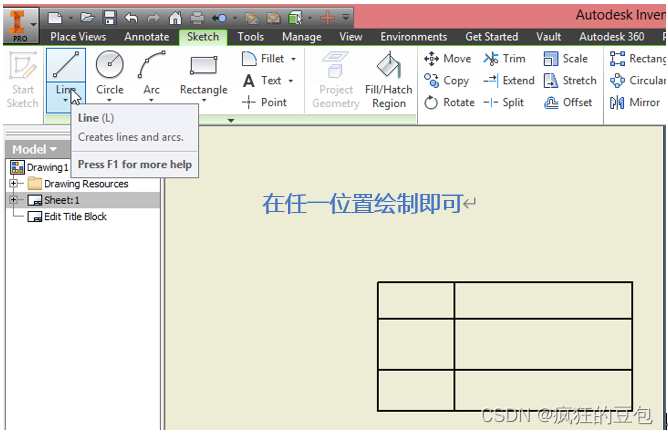Viewport: 668px width, 434px height.
Task: Click the Offset tool
Action: click(568, 102)
